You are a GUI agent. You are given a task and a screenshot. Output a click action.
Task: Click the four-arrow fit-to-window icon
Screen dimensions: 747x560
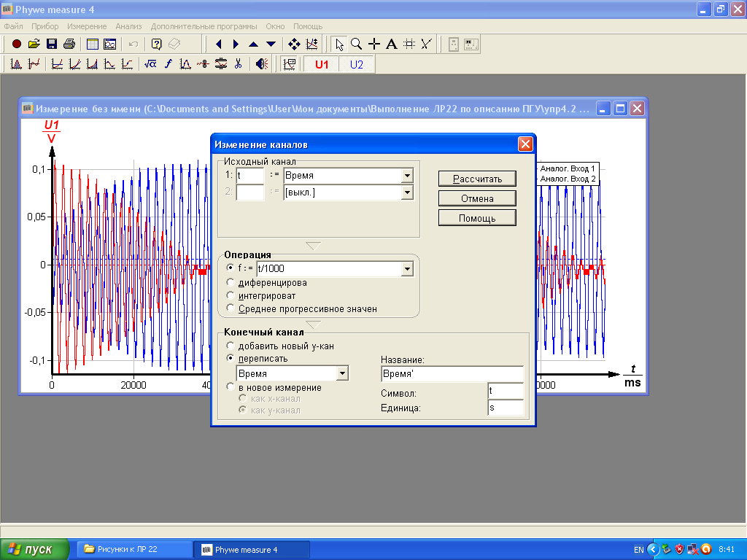[x=295, y=44]
